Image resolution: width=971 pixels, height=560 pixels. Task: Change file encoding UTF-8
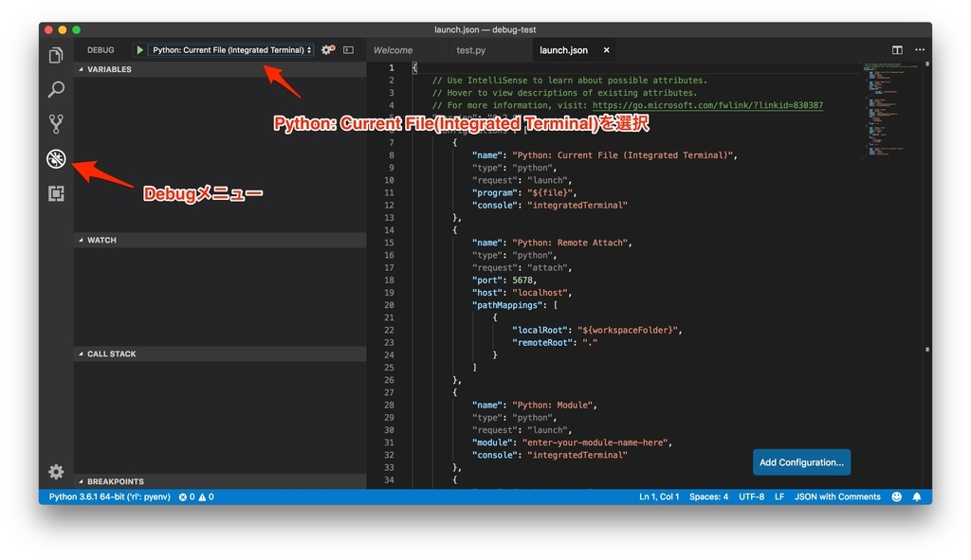751,497
